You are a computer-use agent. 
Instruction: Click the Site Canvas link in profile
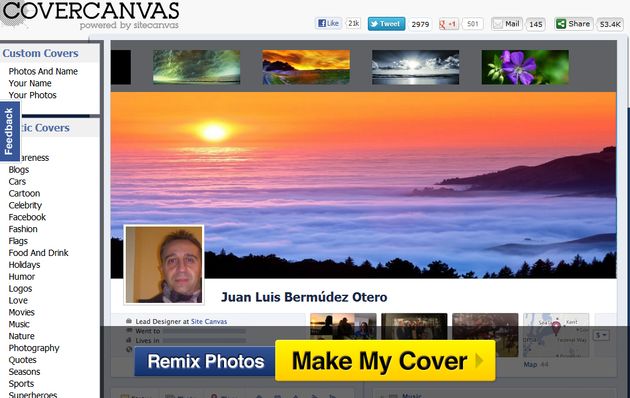point(209,321)
